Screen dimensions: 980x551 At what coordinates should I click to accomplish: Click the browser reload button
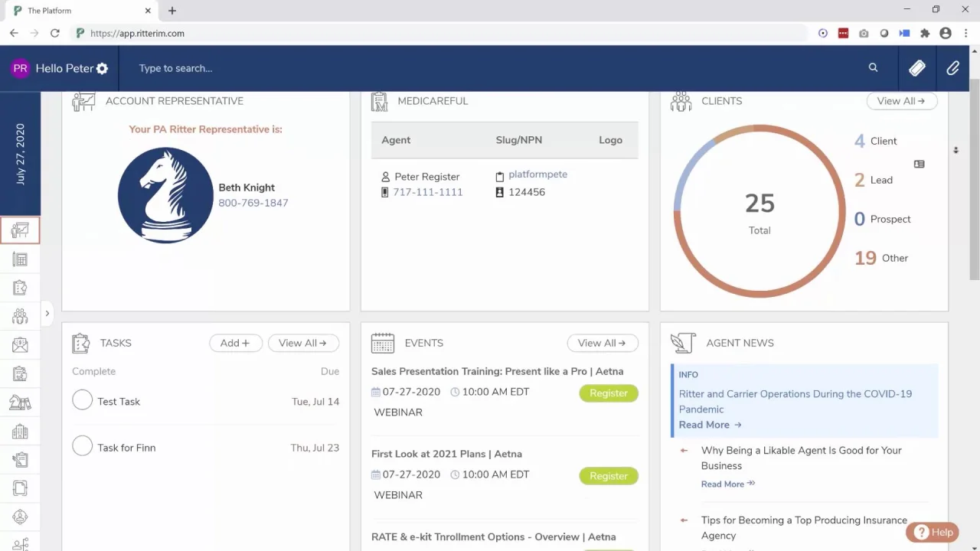[x=54, y=33]
